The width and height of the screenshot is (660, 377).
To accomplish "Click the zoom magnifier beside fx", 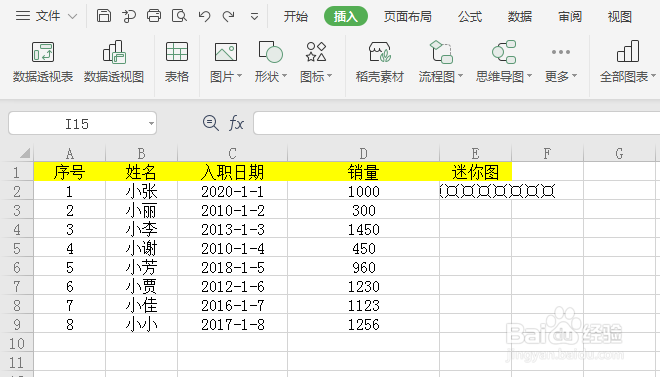I will point(210,123).
